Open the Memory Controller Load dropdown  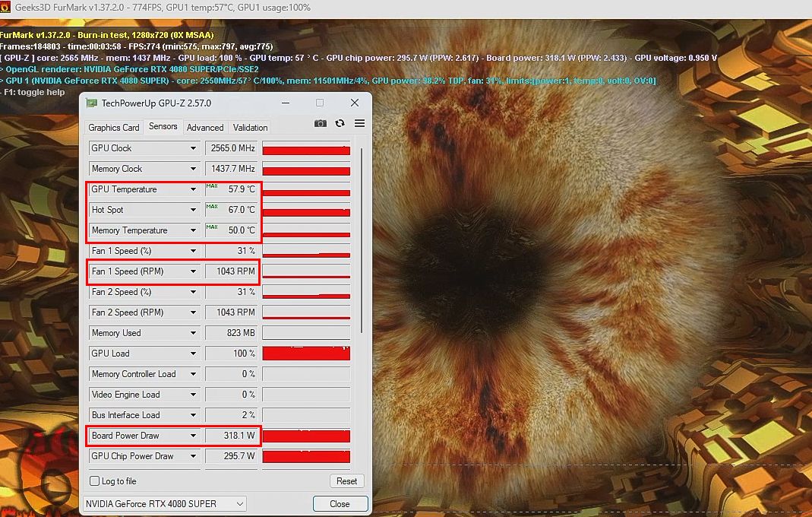[x=193, y=374]
